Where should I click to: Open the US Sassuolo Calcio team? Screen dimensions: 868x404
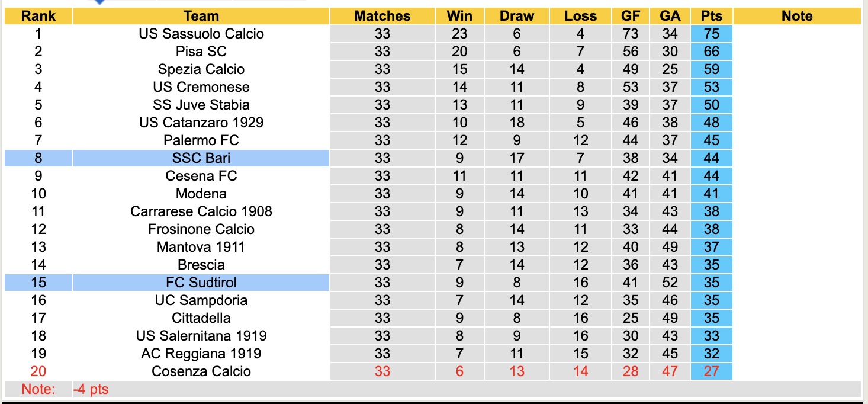(201, 34)
